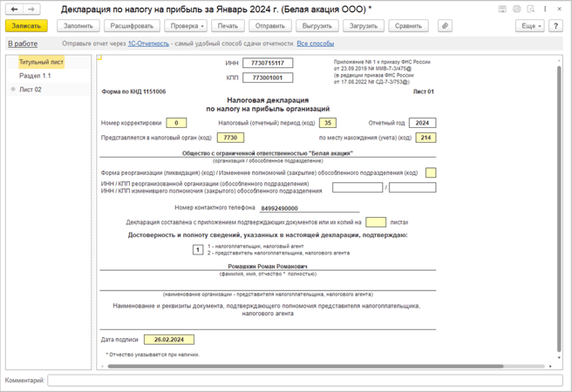The width and height of the screenshot is (572, 392).
Task: Click the Номер корректировки field
Action: pyautogui.click(x=176, y=123)
